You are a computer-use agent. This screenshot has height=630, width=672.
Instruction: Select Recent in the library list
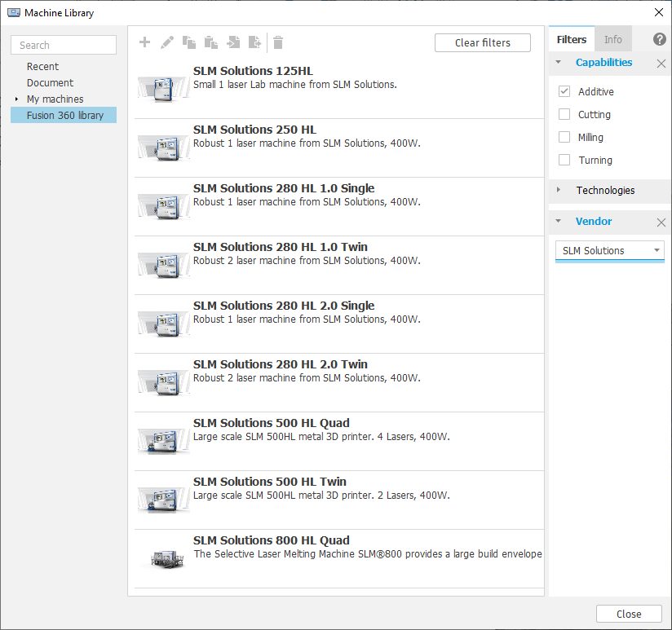point(43,66)
